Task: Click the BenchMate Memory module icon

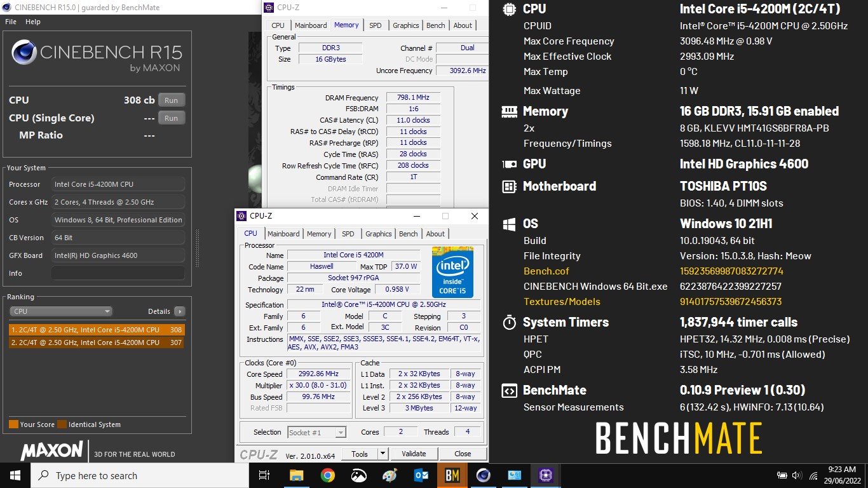Action: tap(509, 111)
